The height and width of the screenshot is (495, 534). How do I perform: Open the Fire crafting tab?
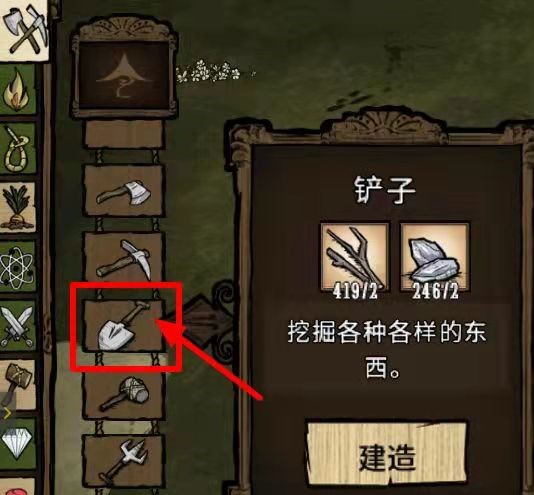(x=18, y=90)
